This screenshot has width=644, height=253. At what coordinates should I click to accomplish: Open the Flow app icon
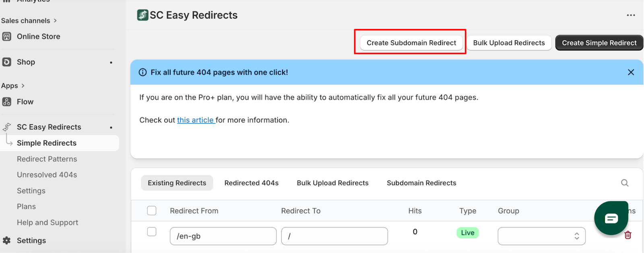(x=7, y=102)
